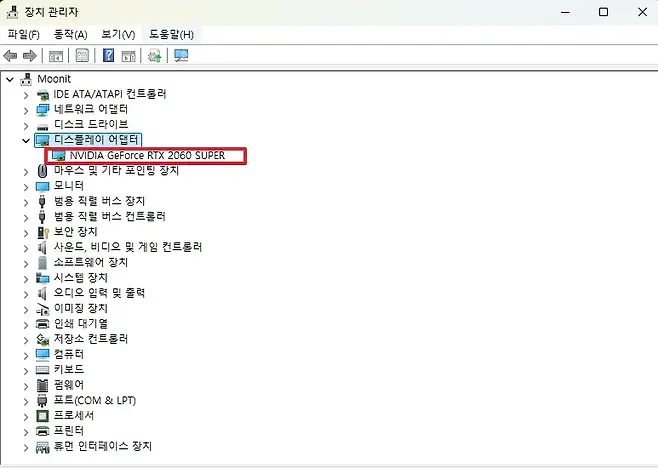
Task: Toggle the show/hide action pane toolbar icon
Action: click(128, 55)
